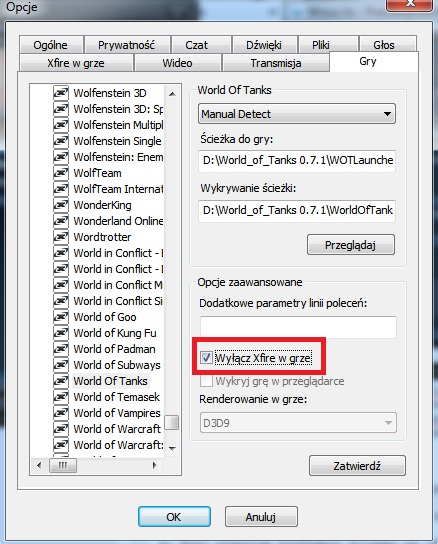Click the icon next to World in Conflict Si
The height and width of the screenshot is (544, 438).
coord(61,301)
